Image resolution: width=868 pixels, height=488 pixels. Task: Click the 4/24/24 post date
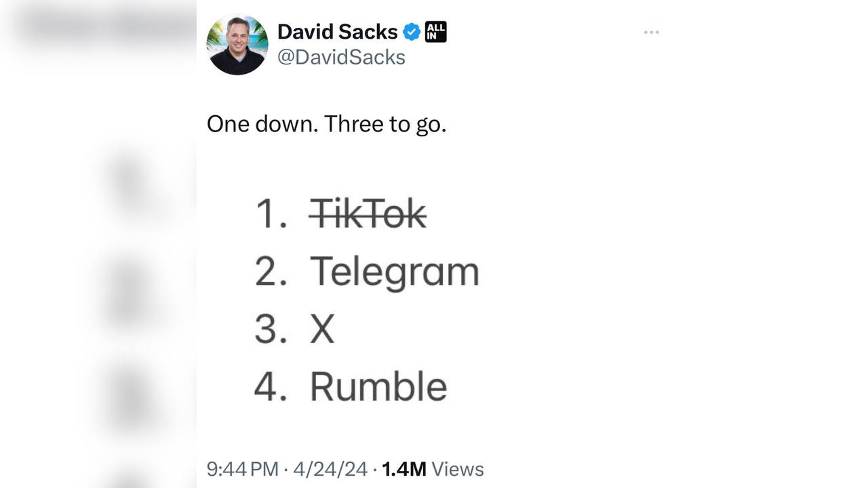click(x=330, y=469)
